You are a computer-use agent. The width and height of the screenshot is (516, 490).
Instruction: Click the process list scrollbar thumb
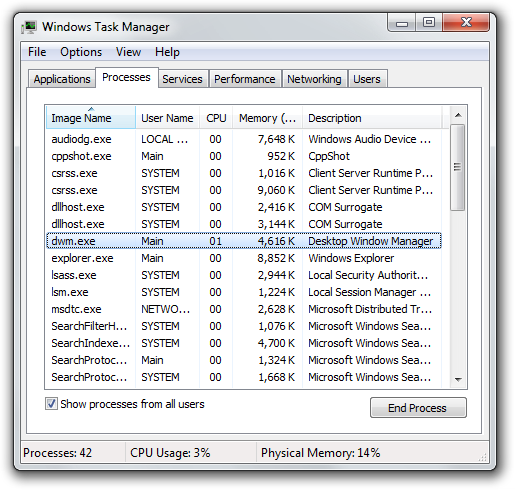click(x=457, y=167)
